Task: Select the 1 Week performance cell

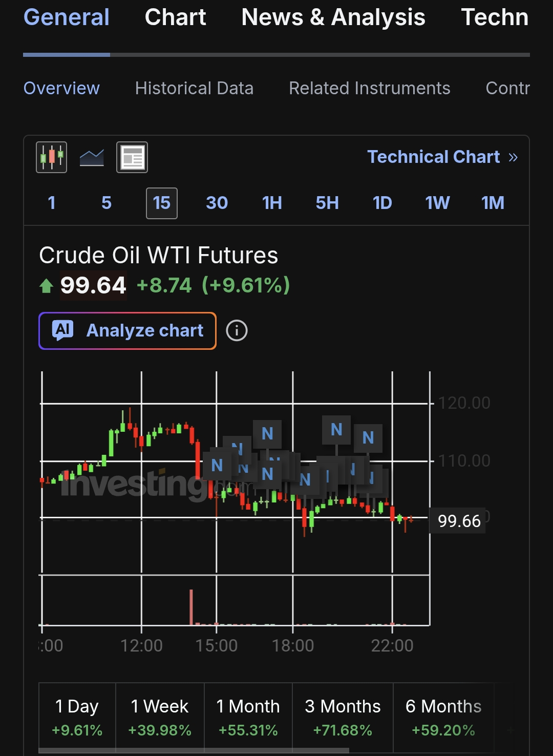Action: click(160, 718)
